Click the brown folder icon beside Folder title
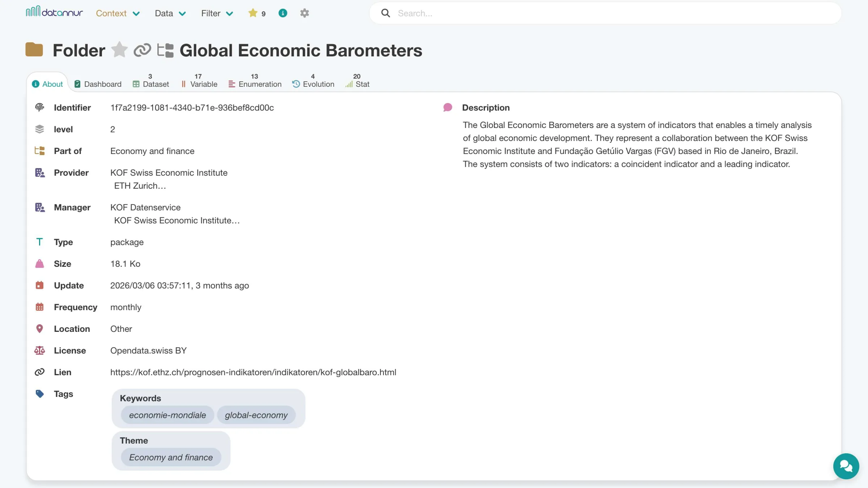The image size is (868, 488). [34, 50]
